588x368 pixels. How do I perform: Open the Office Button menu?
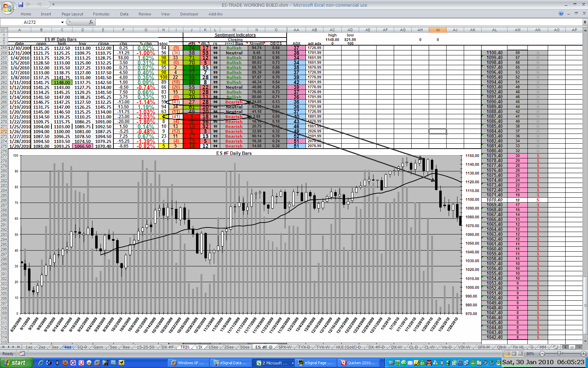(7, 7)
